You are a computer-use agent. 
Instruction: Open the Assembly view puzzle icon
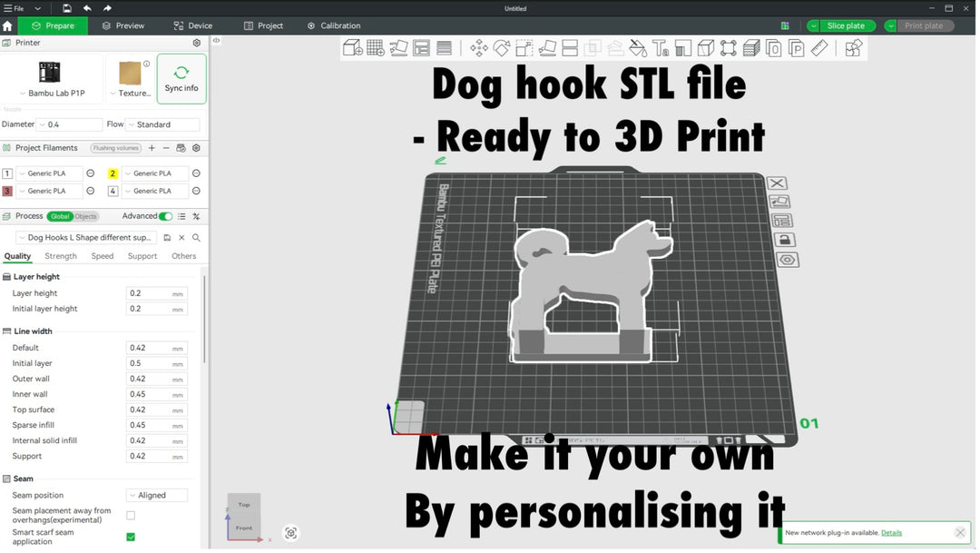click(x=854, y=48)
